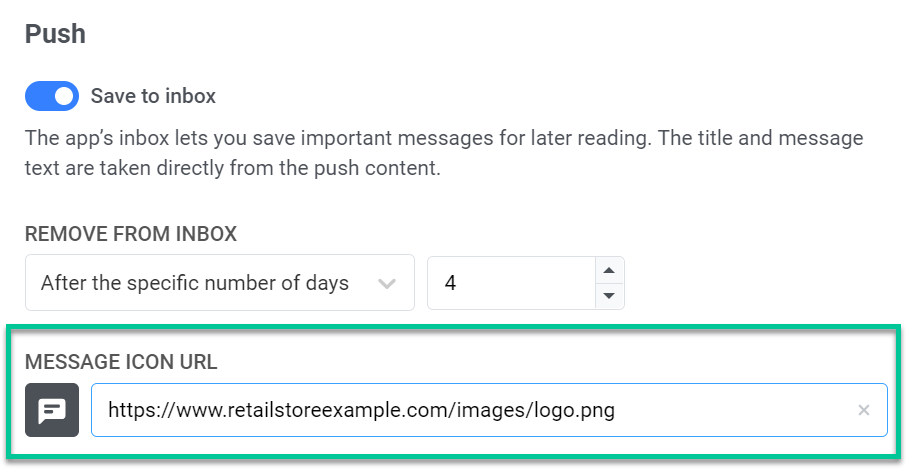Click the inbox description paragraph's first line
914x473 pixels.
[443, 138]
